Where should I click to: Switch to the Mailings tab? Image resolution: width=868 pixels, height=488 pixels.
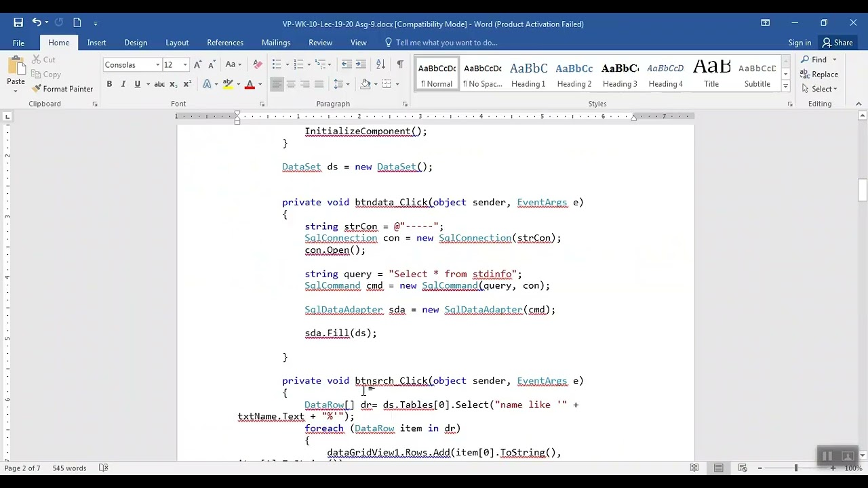(x=276, y=43)
